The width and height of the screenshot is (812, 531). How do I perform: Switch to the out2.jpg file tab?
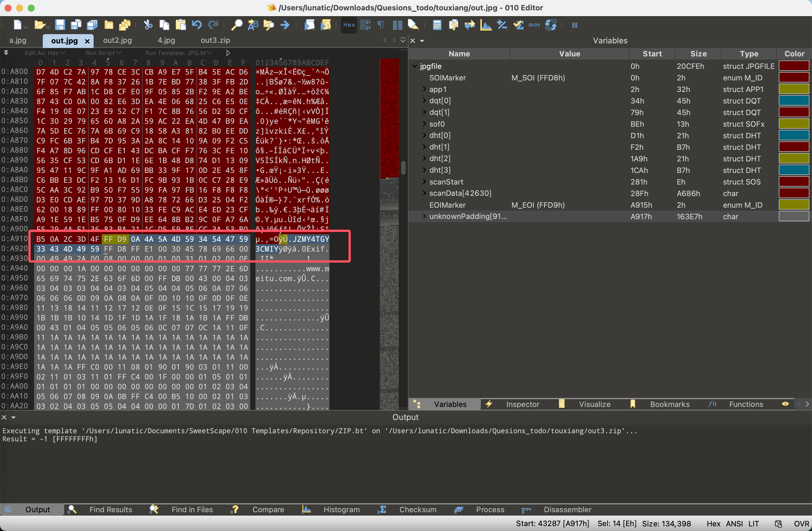(117, 40)
